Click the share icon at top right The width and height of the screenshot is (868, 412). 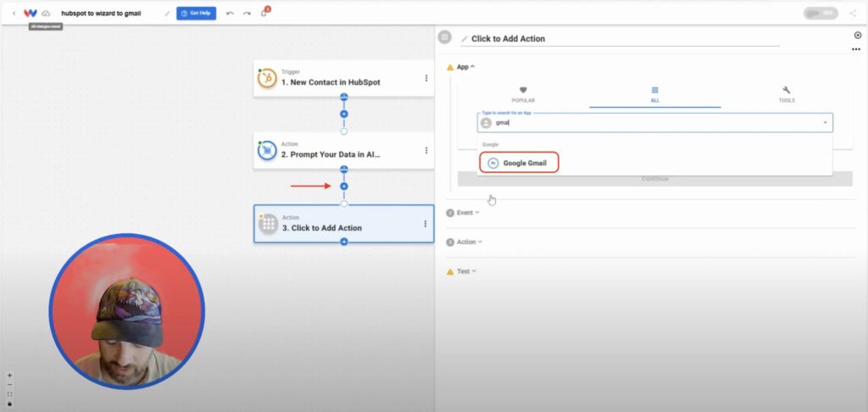pos(853,14)
